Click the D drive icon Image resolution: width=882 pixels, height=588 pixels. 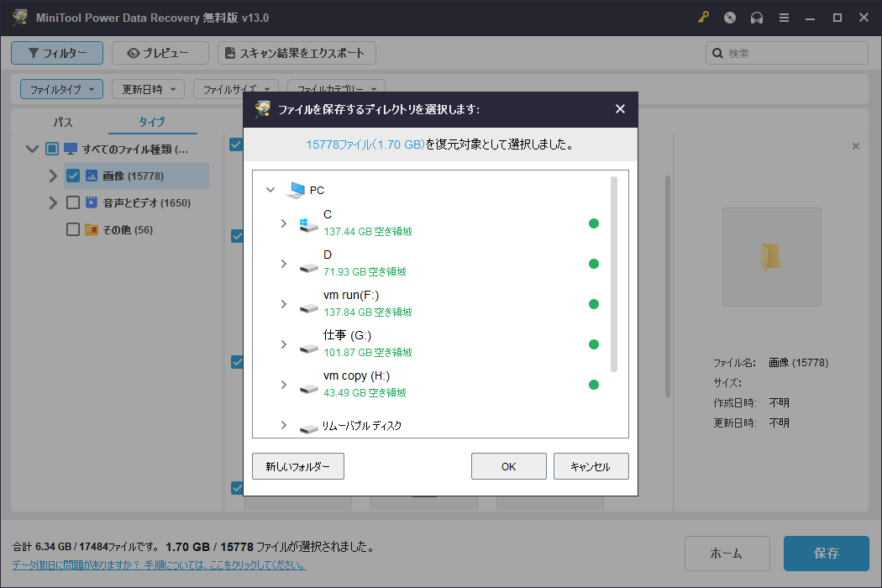[x=308, y=267]
